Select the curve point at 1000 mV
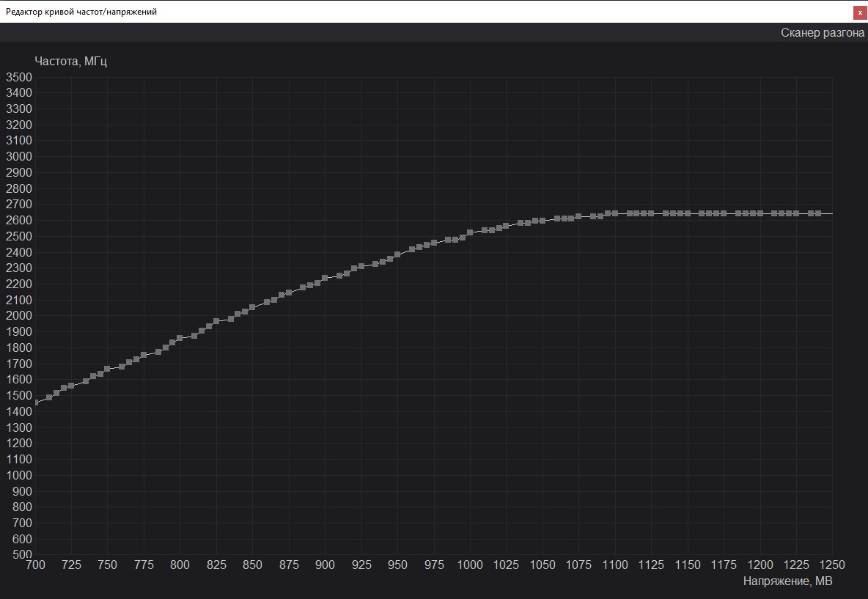This screenshot has height=599, width=868. click(x=470, y=232)
